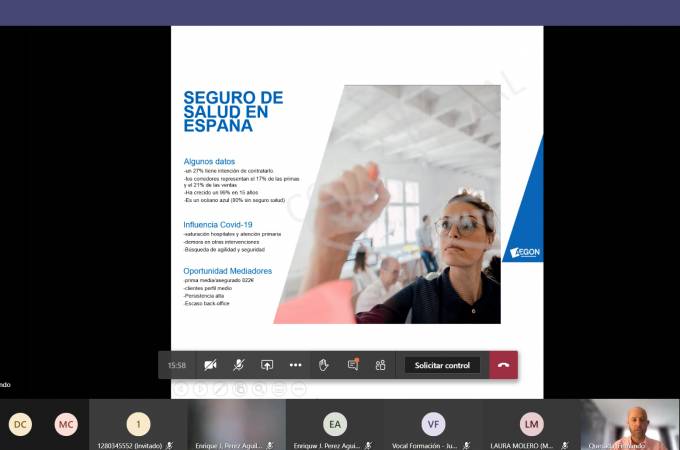
Task: Show the participants list
Action: (x=380, y=365)
